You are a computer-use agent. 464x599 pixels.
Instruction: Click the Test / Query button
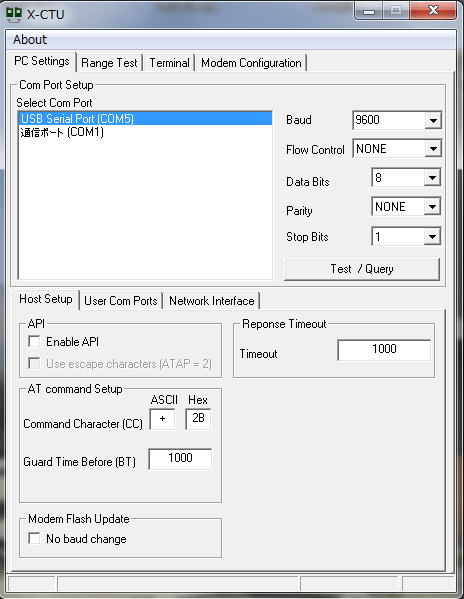[362, 269]
